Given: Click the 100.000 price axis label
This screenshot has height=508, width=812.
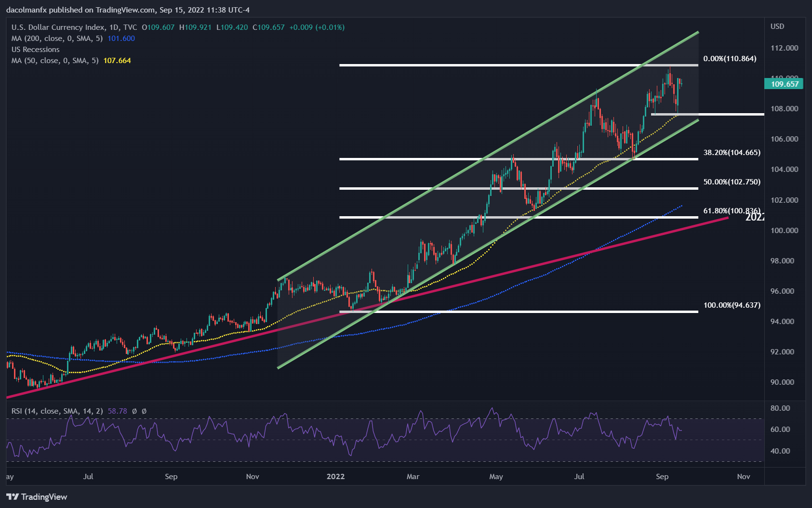Looking at the screenshot, I should tap(784, 231).
